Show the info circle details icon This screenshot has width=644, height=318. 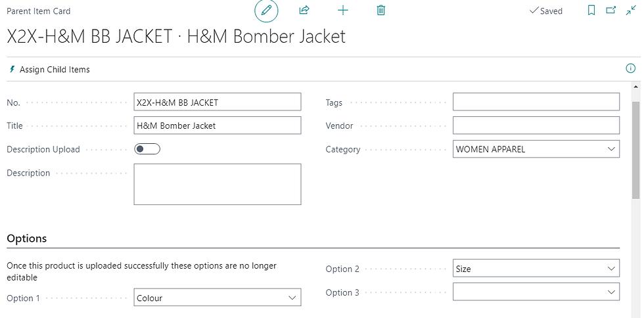[630, 68]
